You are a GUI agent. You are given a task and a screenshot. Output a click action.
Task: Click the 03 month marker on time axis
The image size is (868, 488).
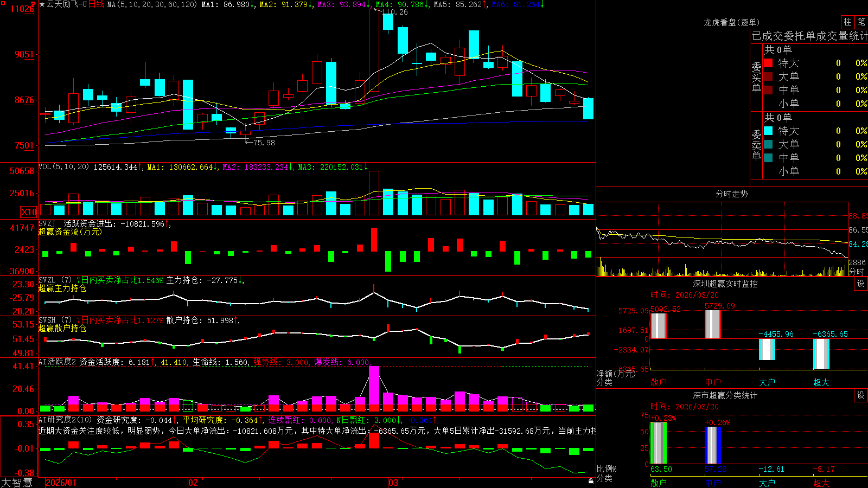[393, 483]
